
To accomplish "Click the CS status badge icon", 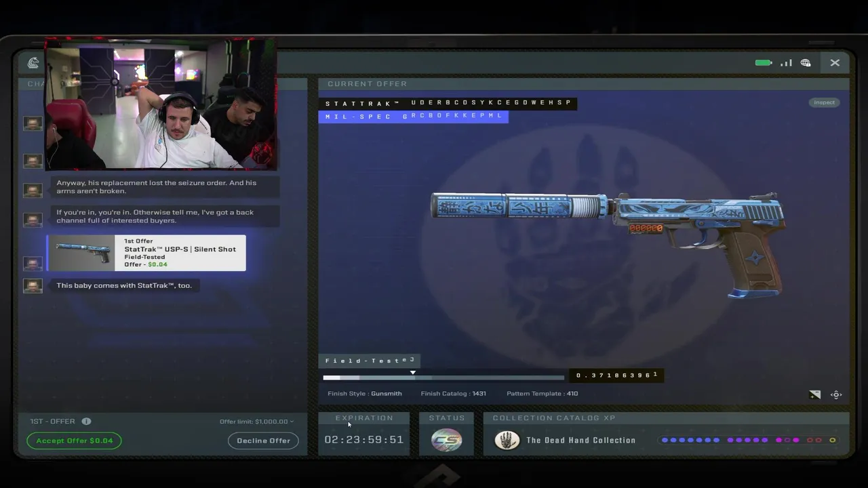I will [447, 440].
